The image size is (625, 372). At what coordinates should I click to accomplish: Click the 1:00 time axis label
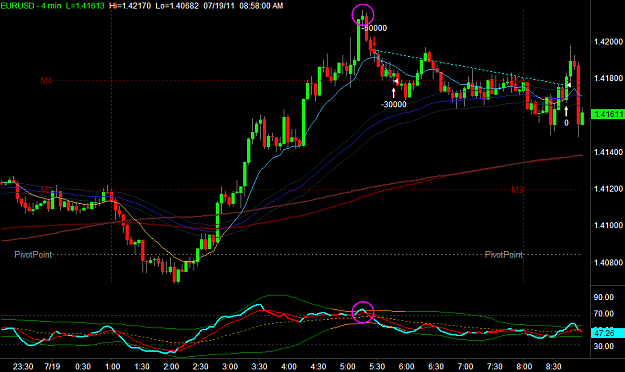pyautogui.click(x=112, y=366)
